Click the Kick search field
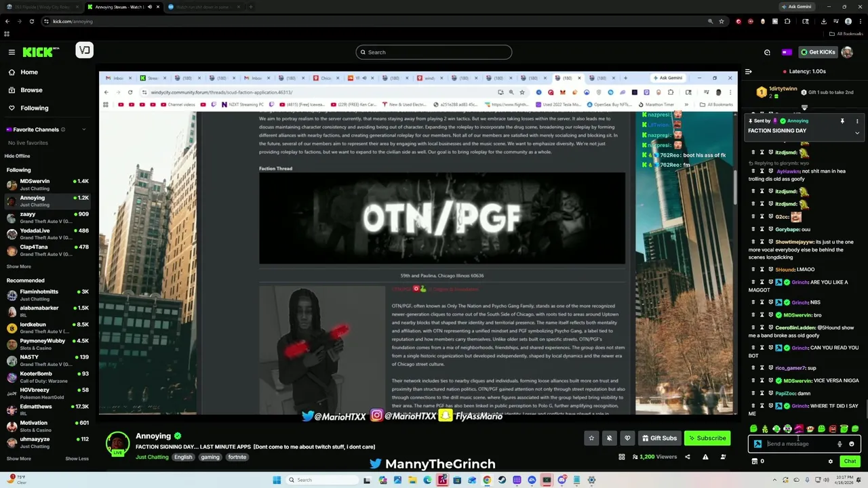 (x=434, y=52)
